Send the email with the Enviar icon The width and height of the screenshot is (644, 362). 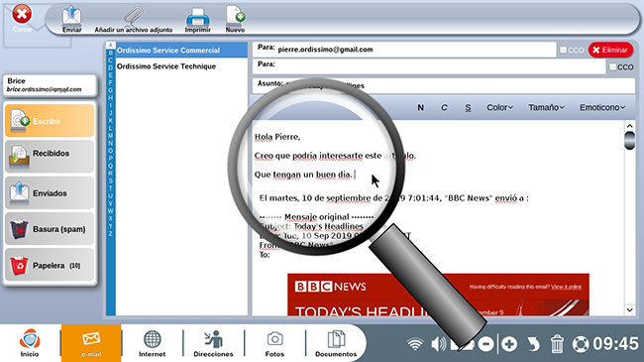[x=72, y=19]
